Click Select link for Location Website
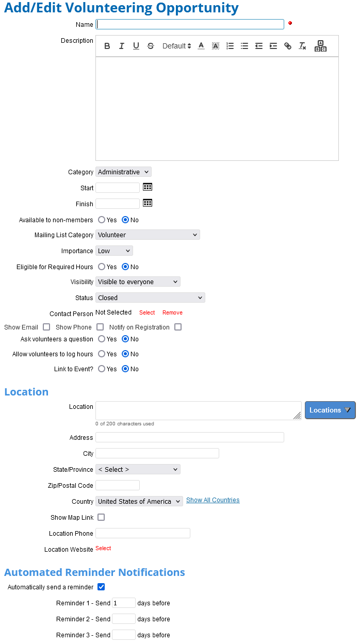Screen dimensions: 359x644 point(103,549)
